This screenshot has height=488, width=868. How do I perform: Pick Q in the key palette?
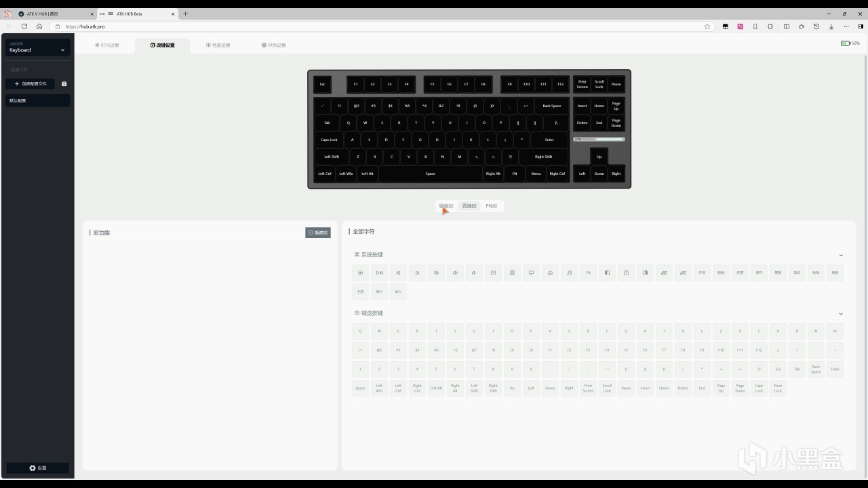tap(360, 331)
